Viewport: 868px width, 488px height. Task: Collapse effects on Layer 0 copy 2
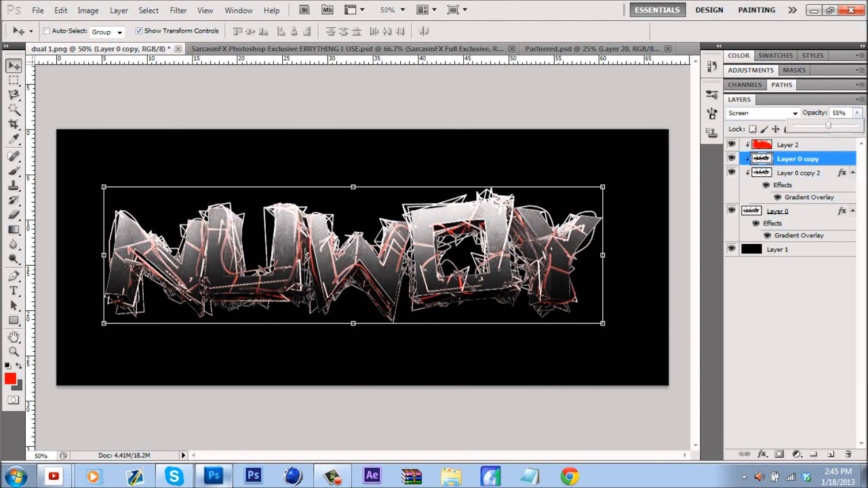(852, 173)
